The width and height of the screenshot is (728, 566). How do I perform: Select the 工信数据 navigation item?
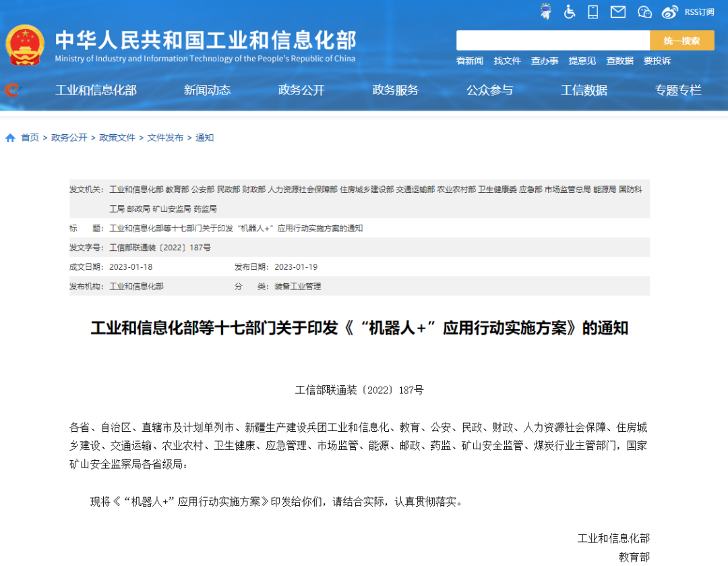pos(584,90)
